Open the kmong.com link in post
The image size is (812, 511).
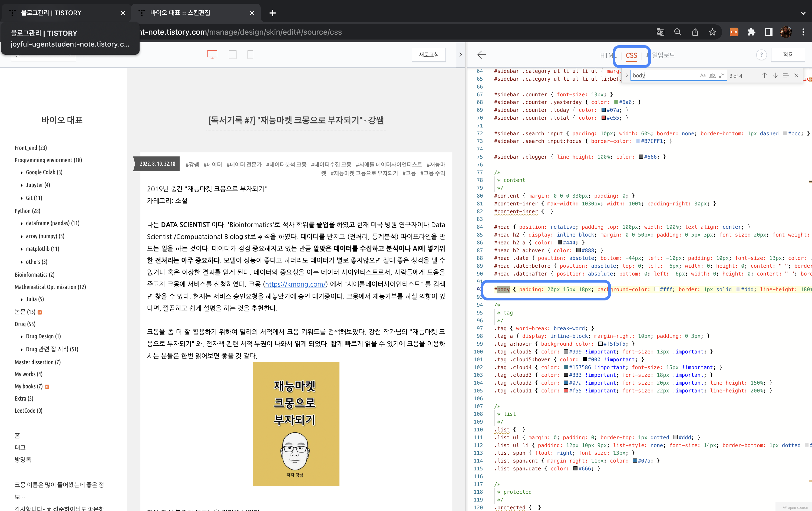point(295,284)
